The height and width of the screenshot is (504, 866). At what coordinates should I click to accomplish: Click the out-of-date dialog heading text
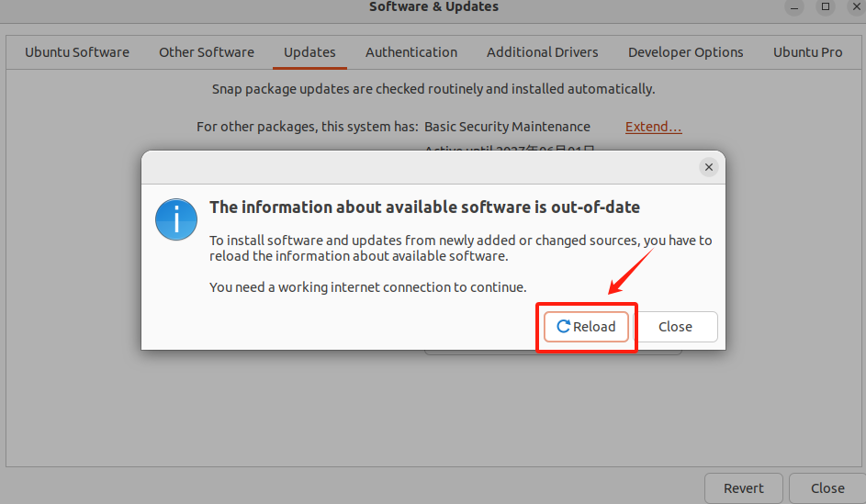(x=424, y=207)
